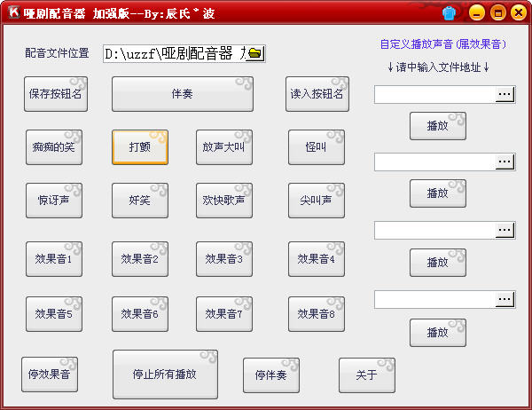
Task: Browse file for third custom sound field
Action: pyautogui.click(x=505, y=231)
